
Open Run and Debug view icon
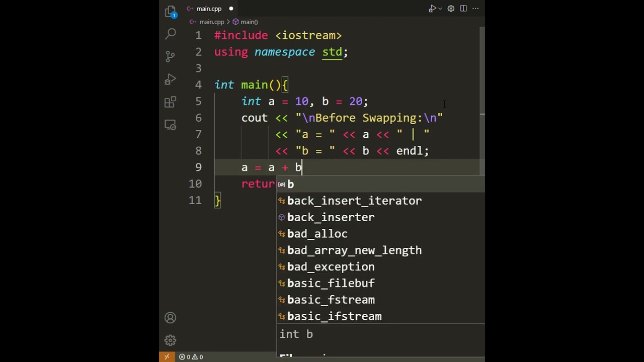(x=171, y=79)
